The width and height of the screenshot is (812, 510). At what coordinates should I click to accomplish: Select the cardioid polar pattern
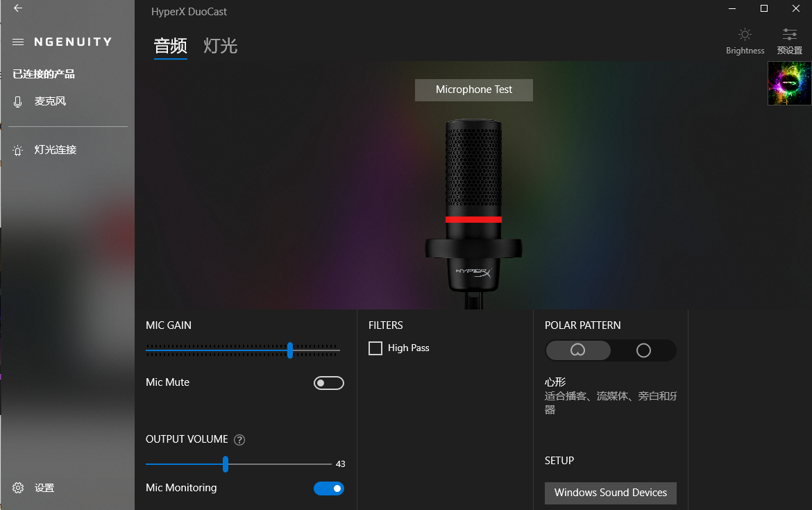tap(578, 350)
